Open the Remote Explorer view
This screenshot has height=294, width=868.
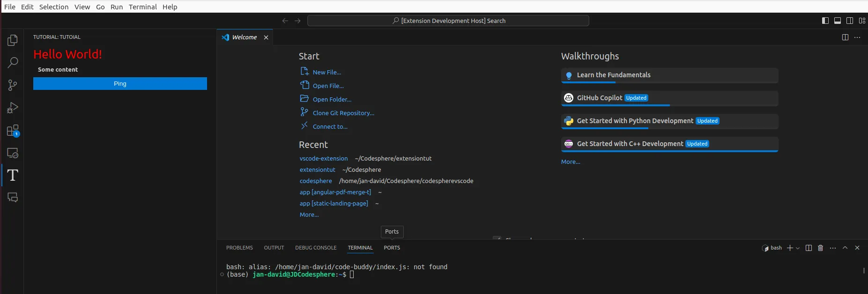13,153
